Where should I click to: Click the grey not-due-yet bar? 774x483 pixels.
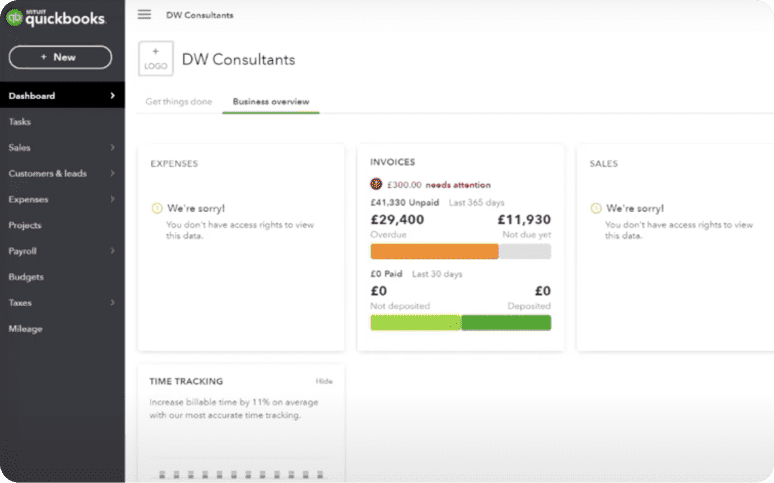click(x=525, y=251)
